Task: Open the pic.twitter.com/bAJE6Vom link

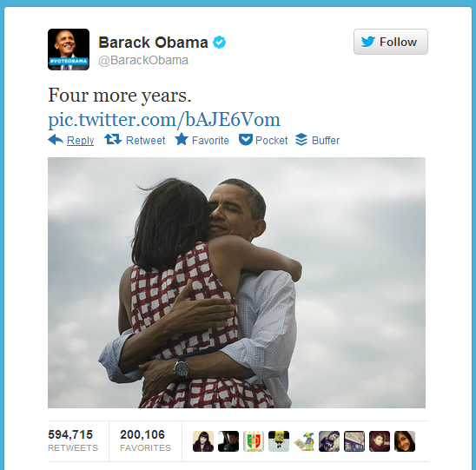Action: [164, 120]
